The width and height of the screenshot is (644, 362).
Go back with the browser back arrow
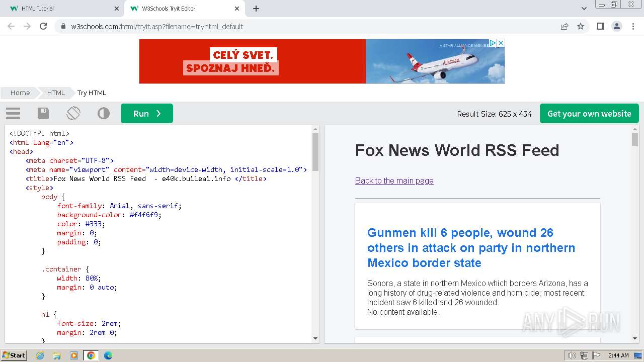(11, 26)
